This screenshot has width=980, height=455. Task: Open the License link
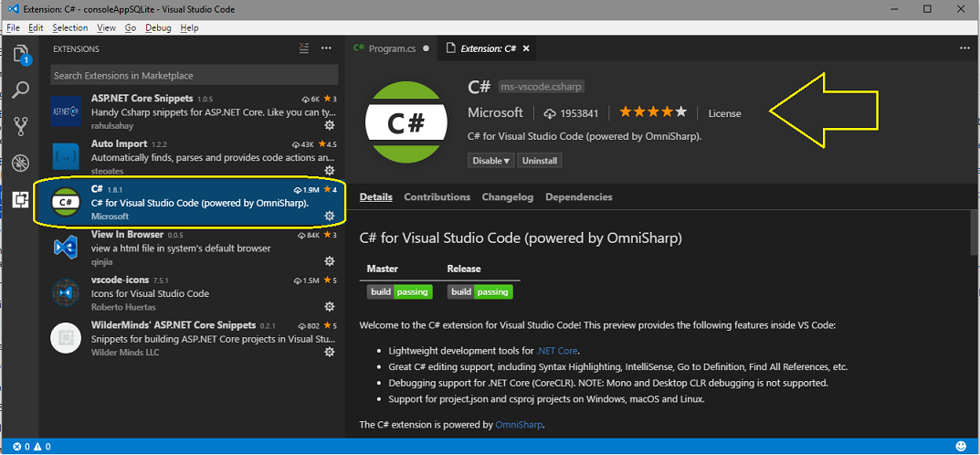point(724,113)
